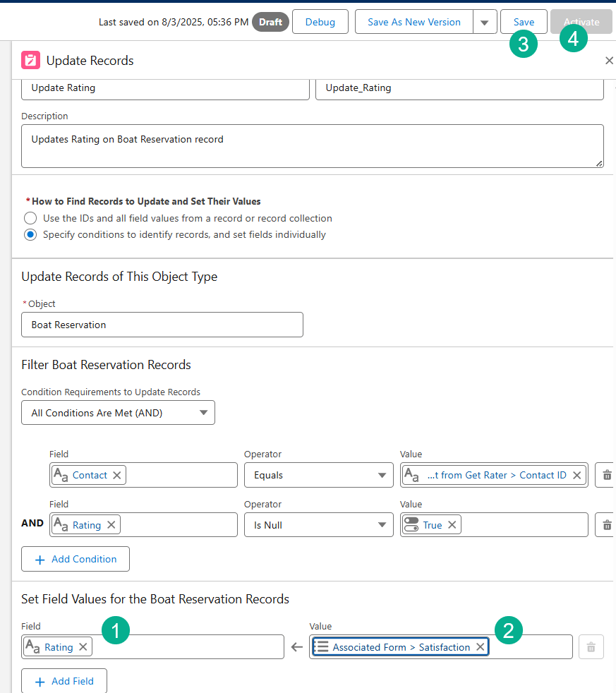Remove the True value pill
616x693 pixels.
click(452, 525)
